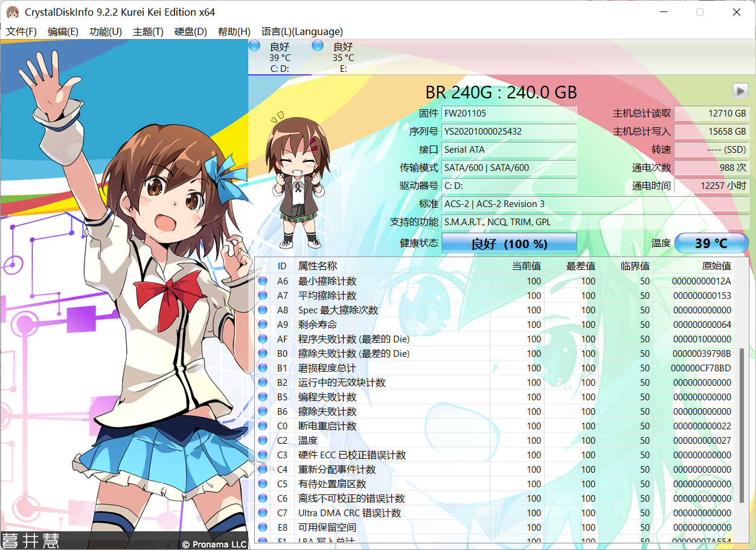The height and width of the screenshot is (550, 756).
Task: Click raw value 000000000064
Action: click(x=702, y=324)
